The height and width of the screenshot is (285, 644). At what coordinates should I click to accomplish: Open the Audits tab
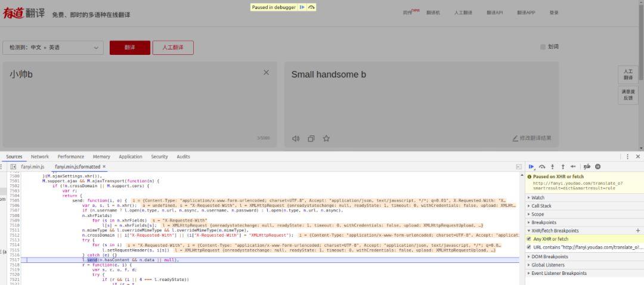[x=183, y=157]
